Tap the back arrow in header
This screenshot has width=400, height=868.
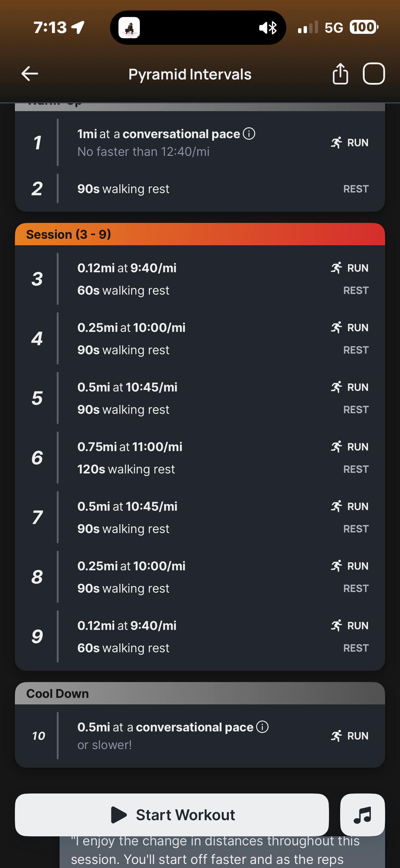tap(30, 74)
